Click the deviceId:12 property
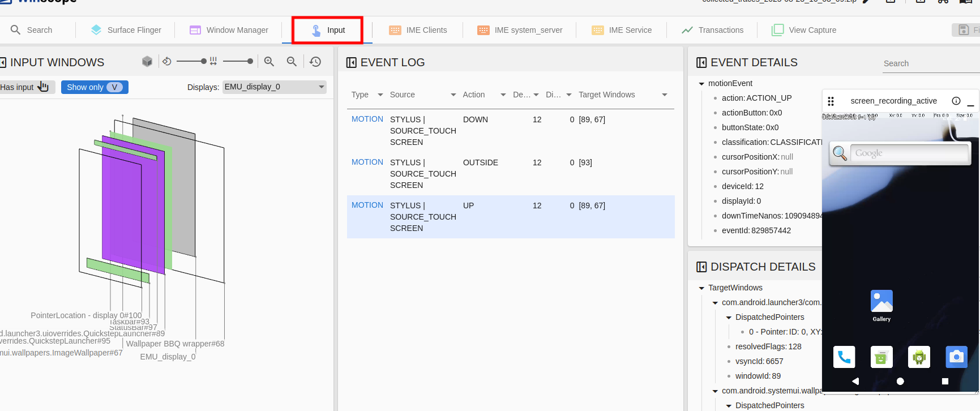This screenshot has height=411, width=980. pos(743,186)
